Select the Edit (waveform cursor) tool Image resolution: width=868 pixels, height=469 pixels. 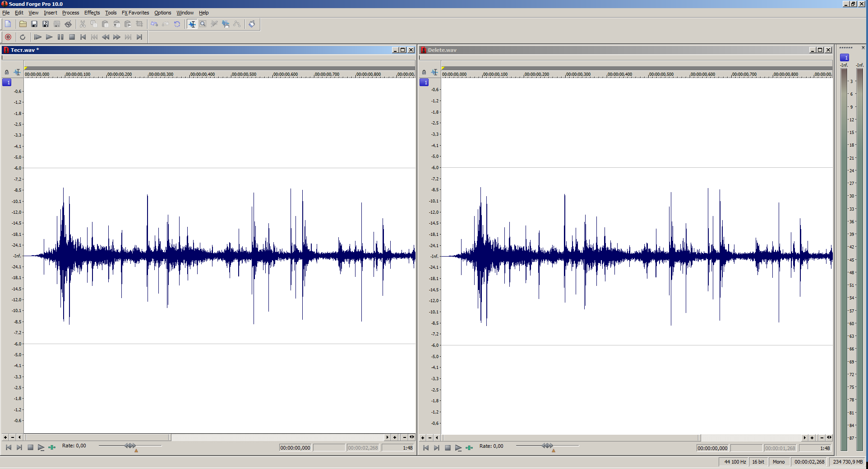[x=192, y=24]
